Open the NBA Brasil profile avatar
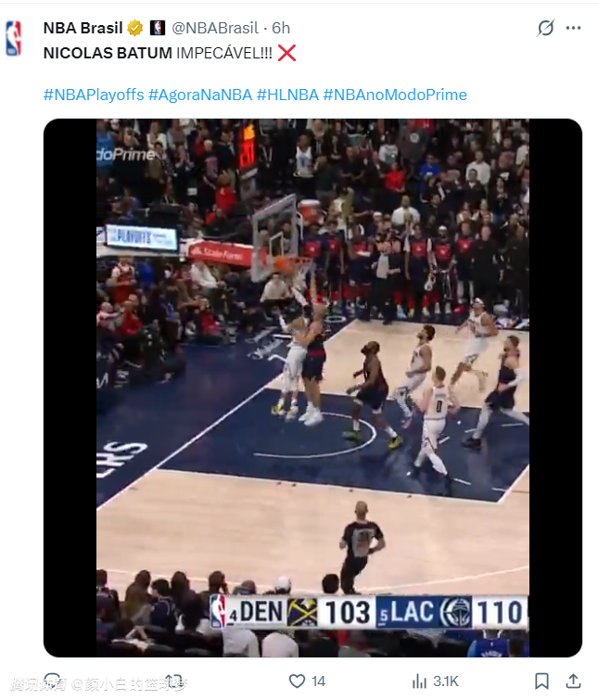Viewport: 598px width, 700px height. [14, 38]
